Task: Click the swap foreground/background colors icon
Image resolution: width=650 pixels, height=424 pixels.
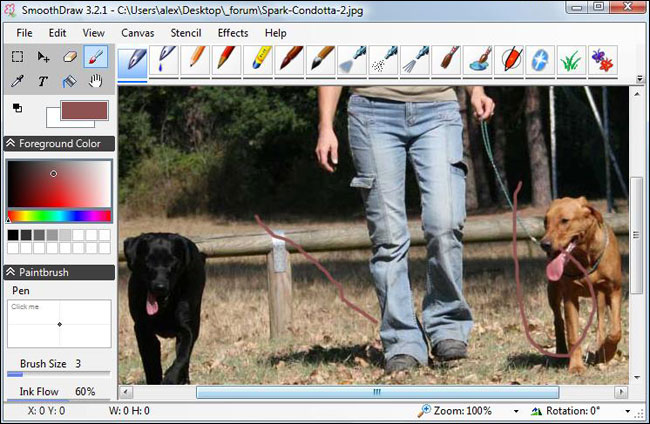Action: coord(18,107)
